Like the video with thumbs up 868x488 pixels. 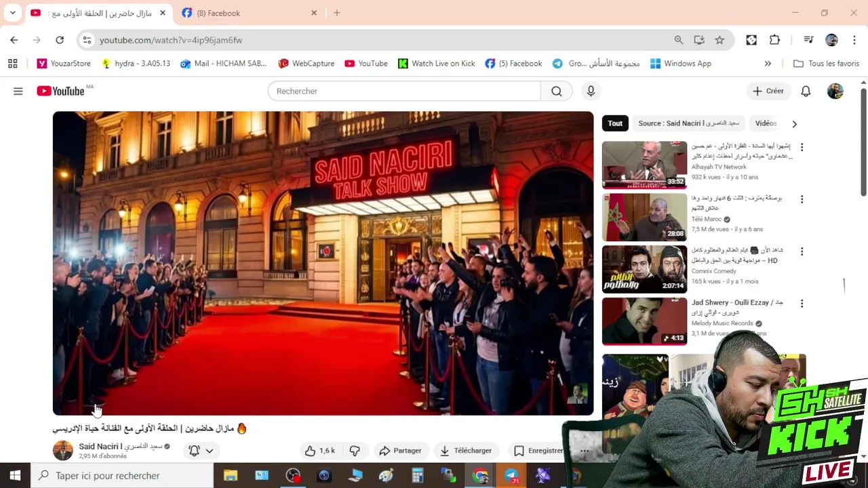pos(319,451)
